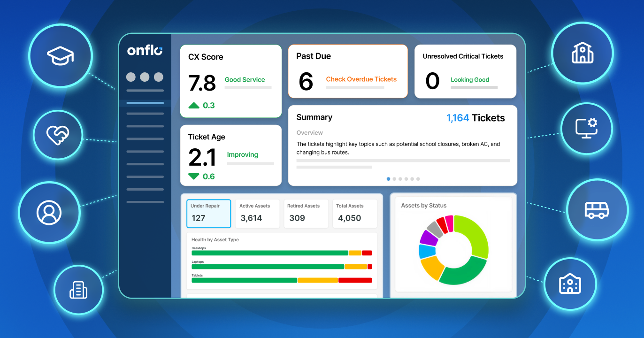
Task: Jump to last Summary carousel dot
Action: pyautogui.click(x=418, y=179)
